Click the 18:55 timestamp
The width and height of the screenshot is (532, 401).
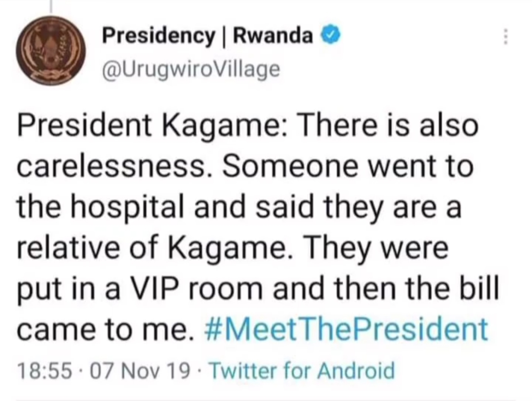(x=44, y=371)
